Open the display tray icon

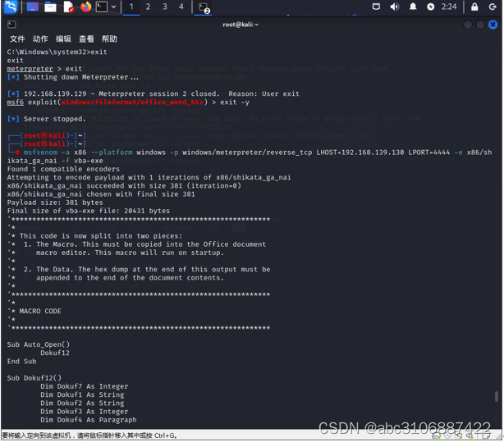coord(376,7)
